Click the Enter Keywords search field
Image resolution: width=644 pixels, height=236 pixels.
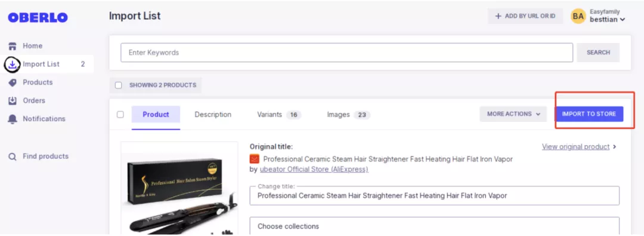point(346,53)
